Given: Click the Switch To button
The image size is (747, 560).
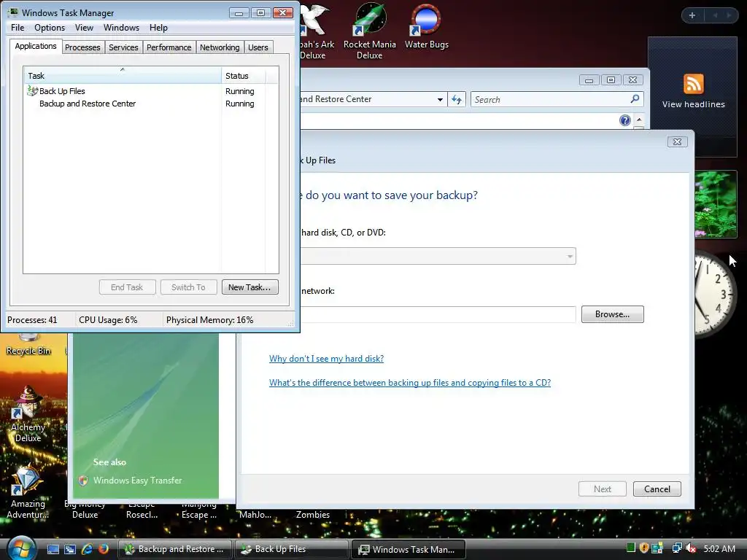Looking at the screenshot, I should [x=189, y=287].
